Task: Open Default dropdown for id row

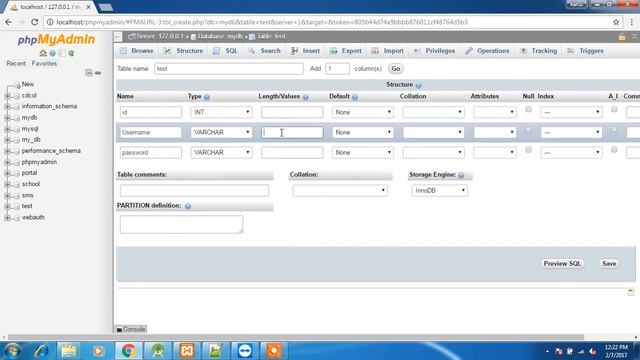Action: (x=363, y=112)
